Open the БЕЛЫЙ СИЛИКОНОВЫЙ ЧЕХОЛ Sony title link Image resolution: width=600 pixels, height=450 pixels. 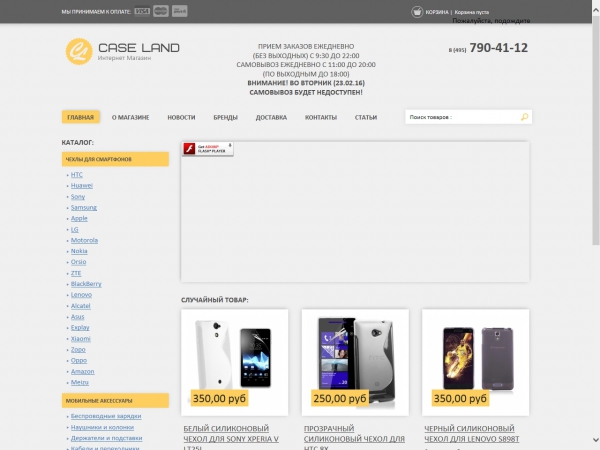231,437
